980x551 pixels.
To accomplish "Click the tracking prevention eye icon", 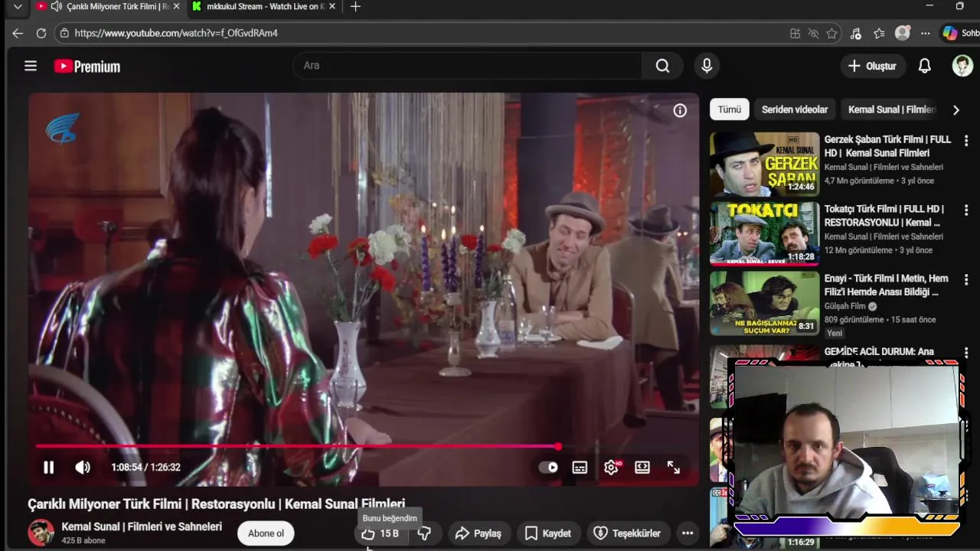I will point(813,34).
